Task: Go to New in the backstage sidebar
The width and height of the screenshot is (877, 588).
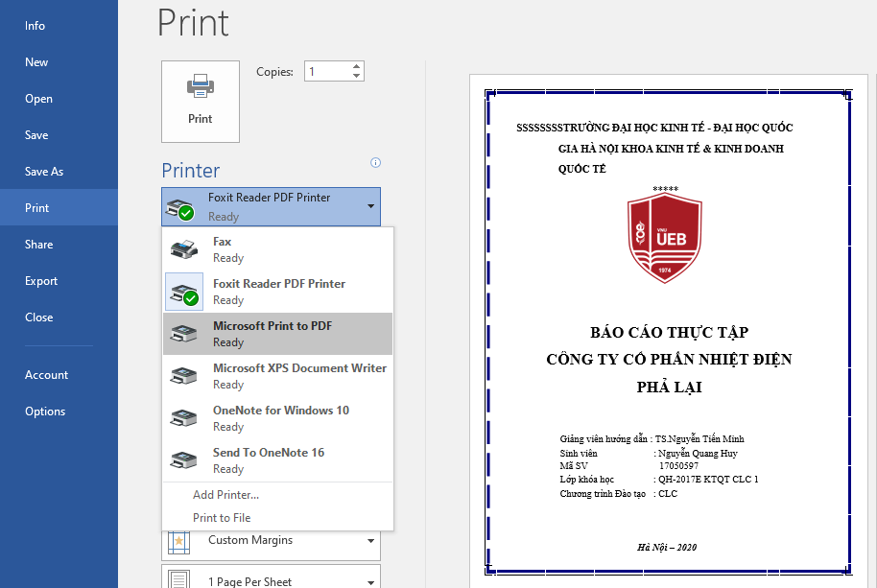Action: coord(59,62)
